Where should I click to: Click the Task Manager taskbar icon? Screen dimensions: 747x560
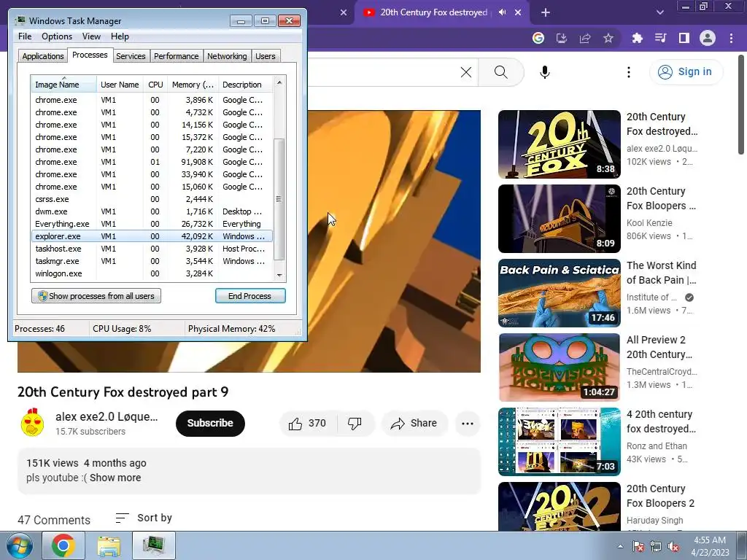154,545
